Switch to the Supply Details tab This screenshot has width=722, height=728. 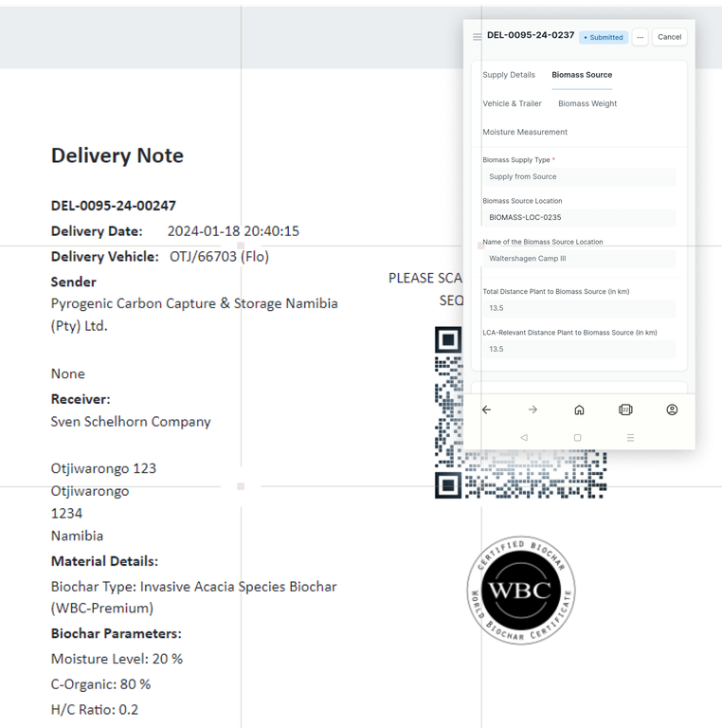(x=509, y=75)
